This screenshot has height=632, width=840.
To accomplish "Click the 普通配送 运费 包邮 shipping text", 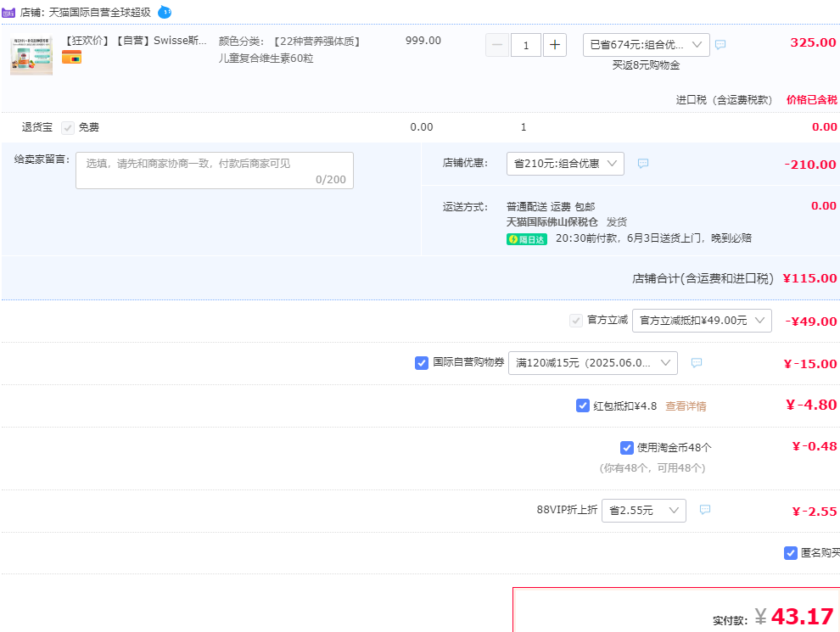I will click(x=551, y=207).
